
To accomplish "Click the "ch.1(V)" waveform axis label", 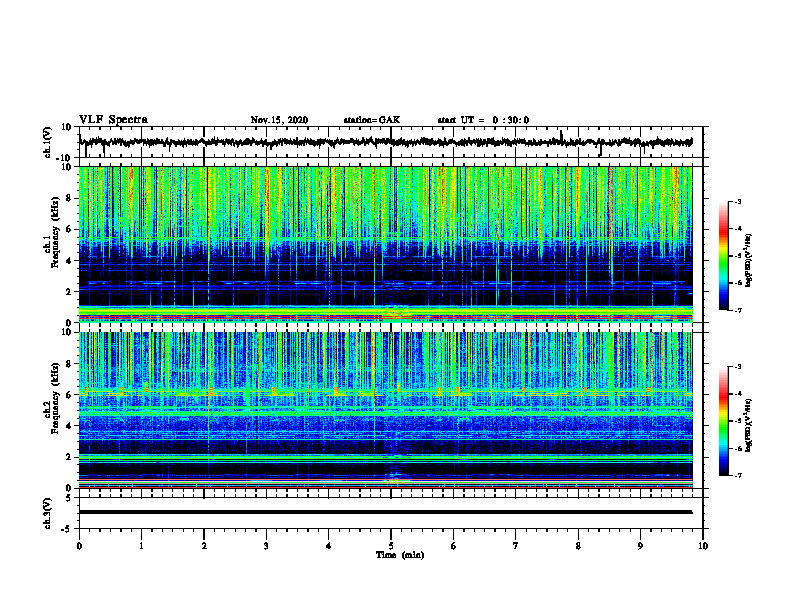I will [48, 142].
